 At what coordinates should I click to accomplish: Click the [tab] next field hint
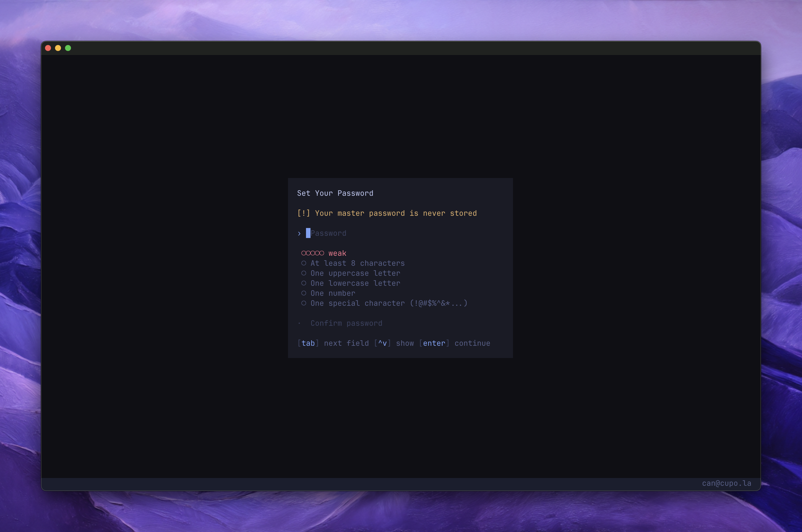coord(333,343)
